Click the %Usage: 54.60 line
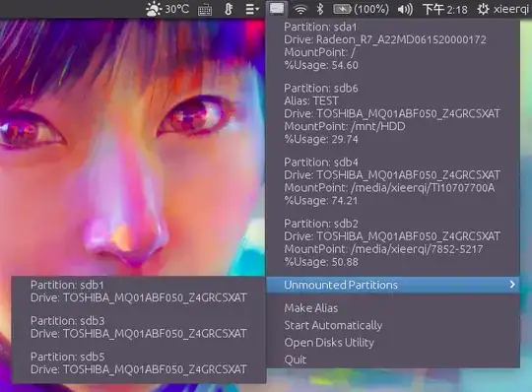 [x=321, y=65]
